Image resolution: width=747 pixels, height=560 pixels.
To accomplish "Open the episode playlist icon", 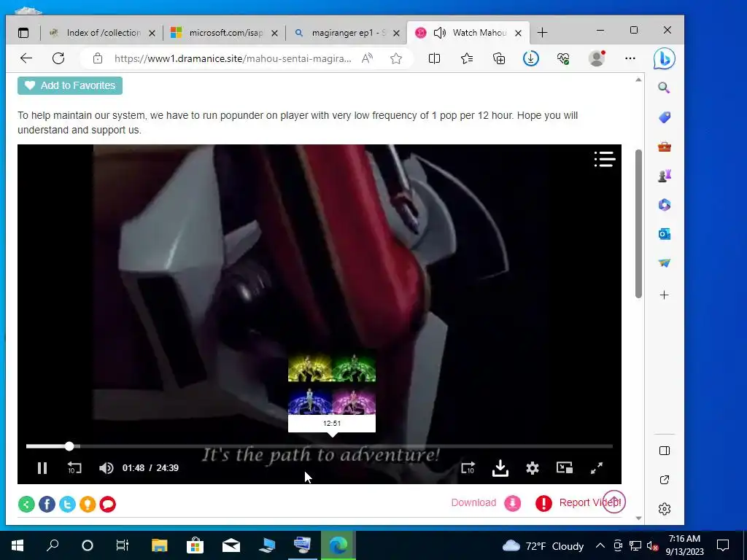I will (605, 159).
